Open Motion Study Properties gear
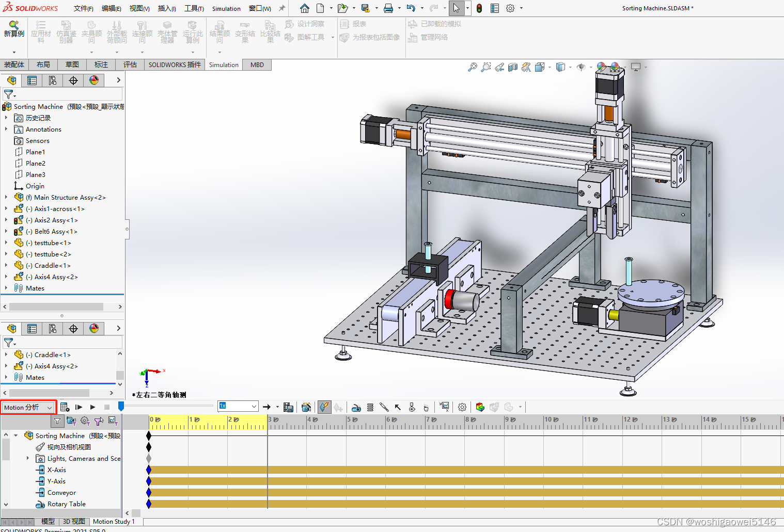 click(462, 407)
